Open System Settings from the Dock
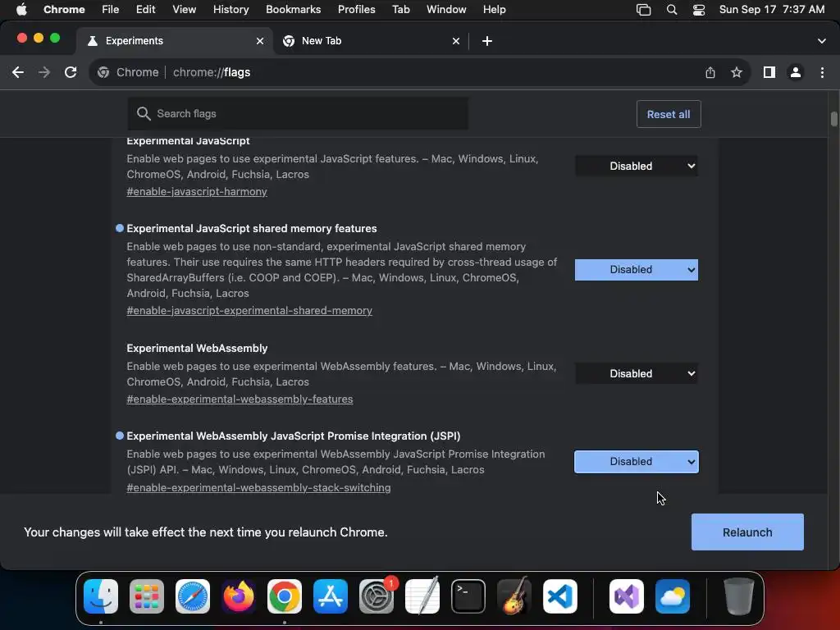The height and width of the screenshot is (630, 840). click(x=376, y=596)
